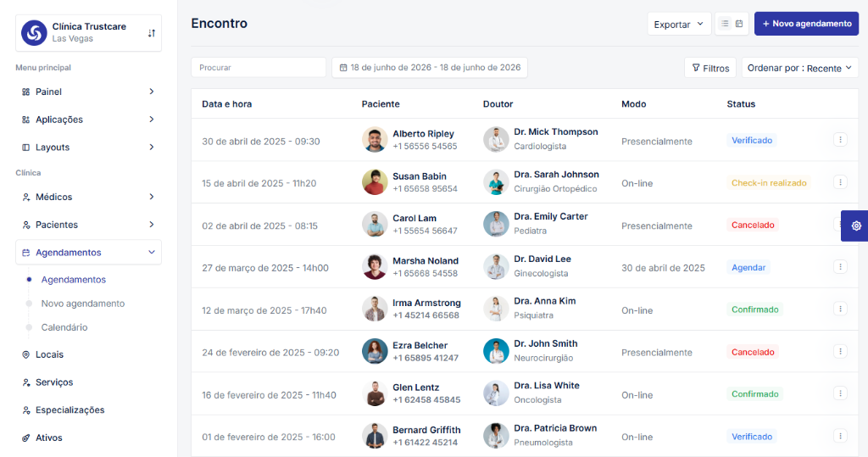Image resolution: width=868 pixels, height=457 pixels.
Task: Click the date range calendar icon
Action: pyautogui.click(x=343, y=68)
